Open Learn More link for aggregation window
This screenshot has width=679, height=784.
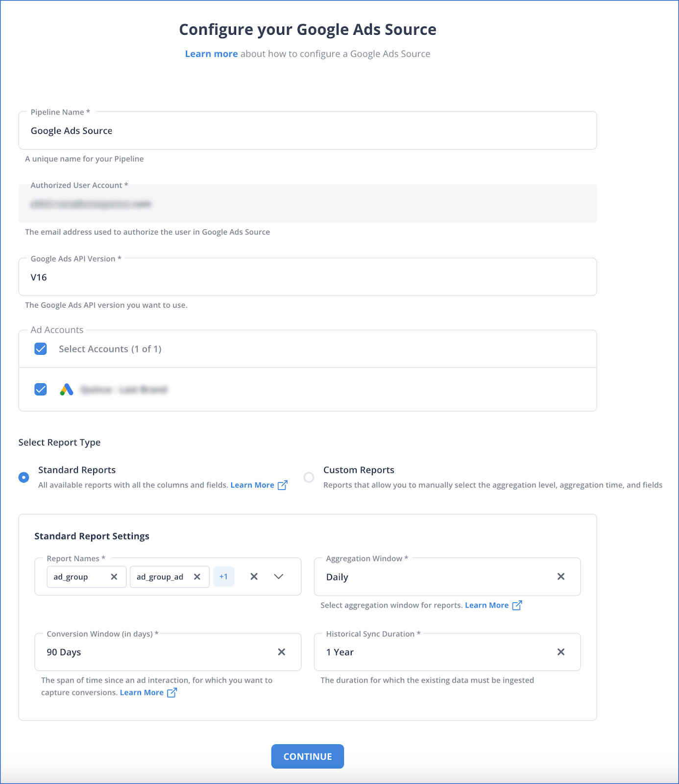(486, 605)
